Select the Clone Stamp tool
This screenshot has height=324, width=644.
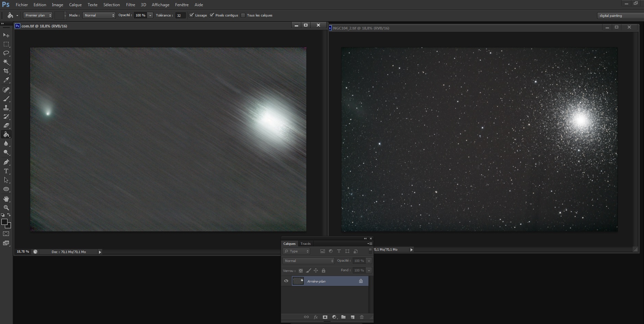pos(6,108)
